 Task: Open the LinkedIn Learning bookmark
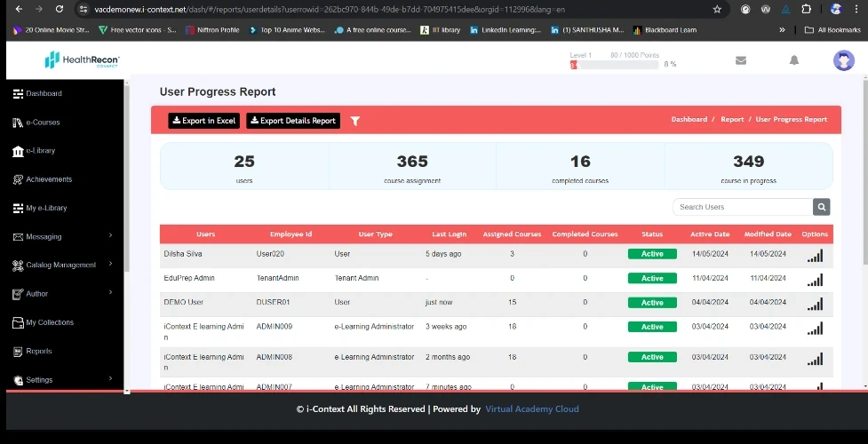point(506,30)
